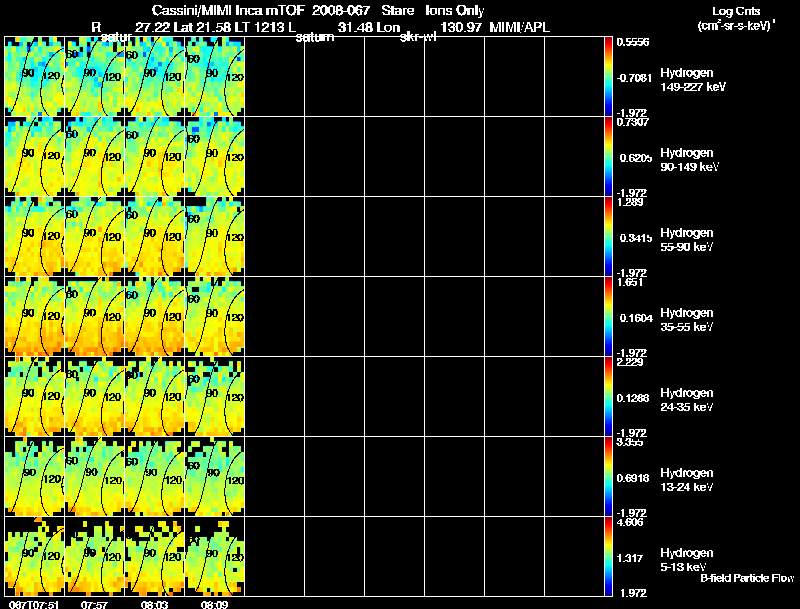Click the '07:57' time label
800x609 pixels.
94,604
